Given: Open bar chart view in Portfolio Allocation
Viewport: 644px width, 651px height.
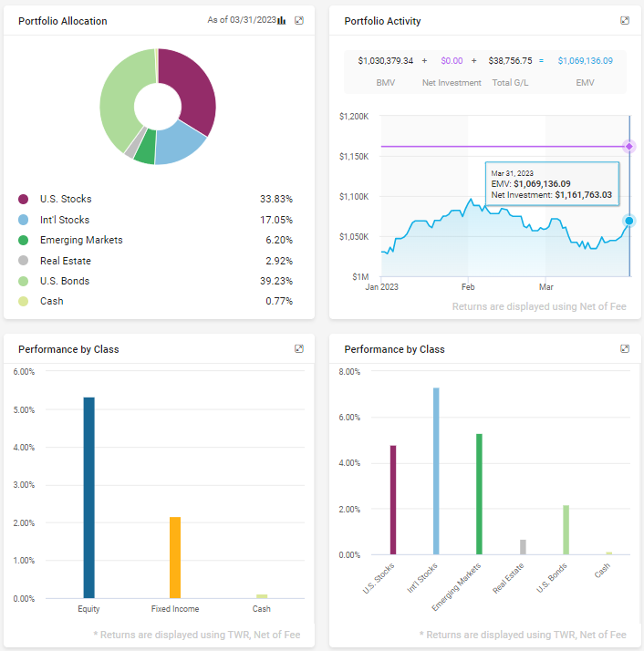Looking at the screenshot, I should 282,20.
